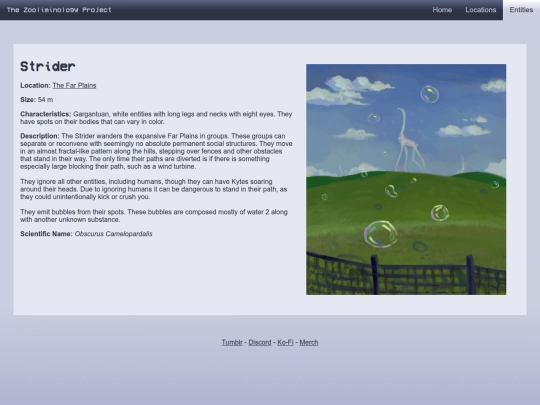Click paragraph starting They emit bubbles
This screenshot has width=540, height=405.
(154, 216)
